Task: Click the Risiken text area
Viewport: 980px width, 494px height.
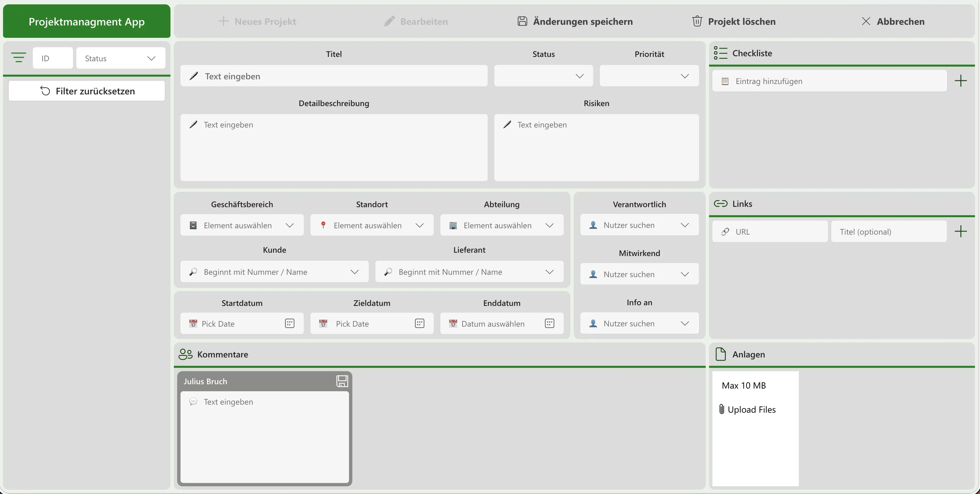Action: point(596,148)
